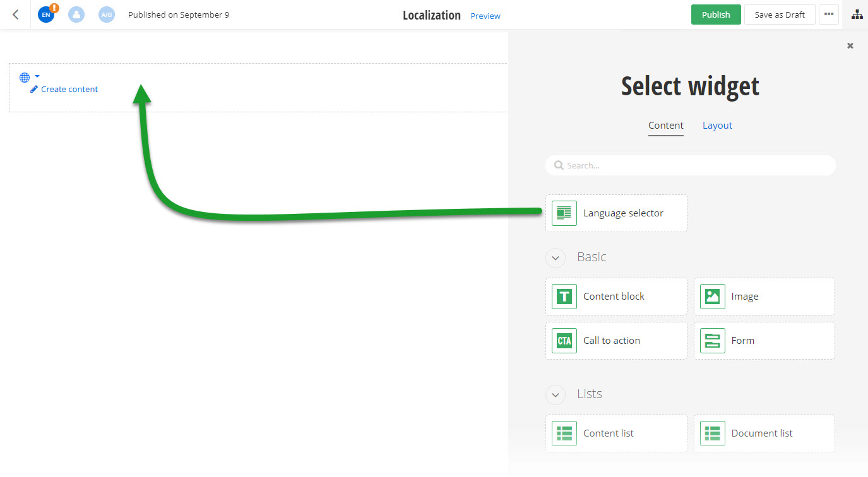
Task: Select the Language selector widget
Action: (x=615, y=213)
